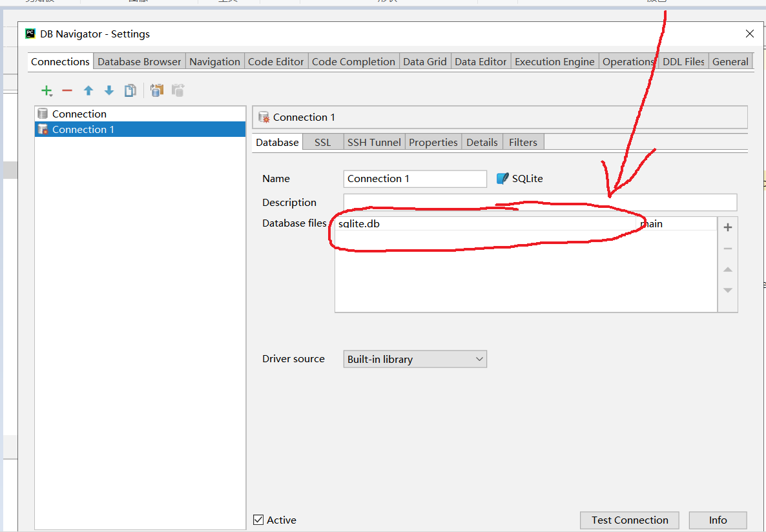Copy connection setup to clipboard icon
Screen dimensions: 766x532
[x=156, y=90]
